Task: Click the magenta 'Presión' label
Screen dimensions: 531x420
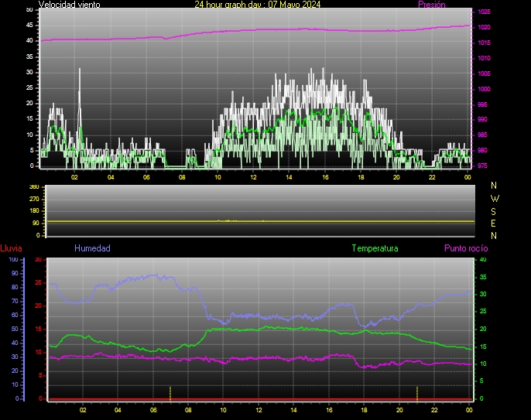Action: tap(432, 5)
